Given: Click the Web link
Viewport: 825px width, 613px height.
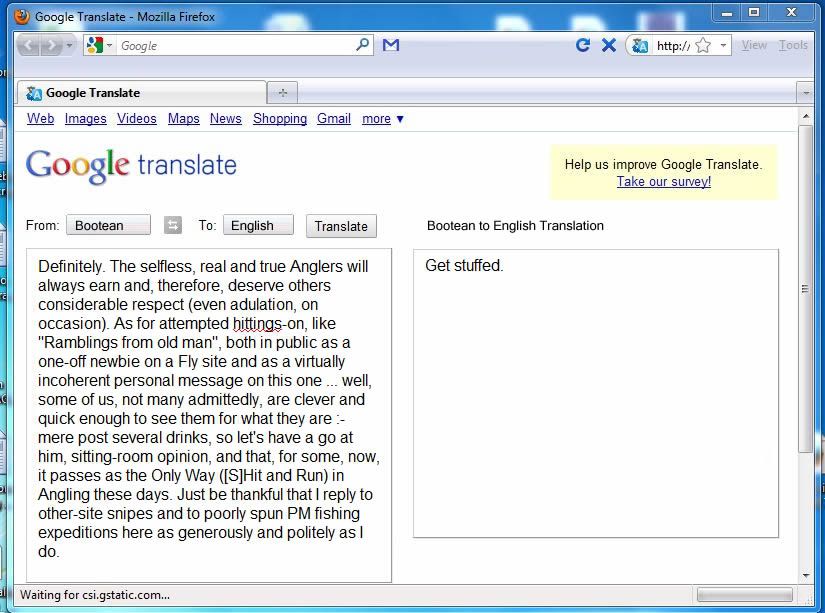Looking at the screenshot, I should pyautogui.click(x=41, y=118).
